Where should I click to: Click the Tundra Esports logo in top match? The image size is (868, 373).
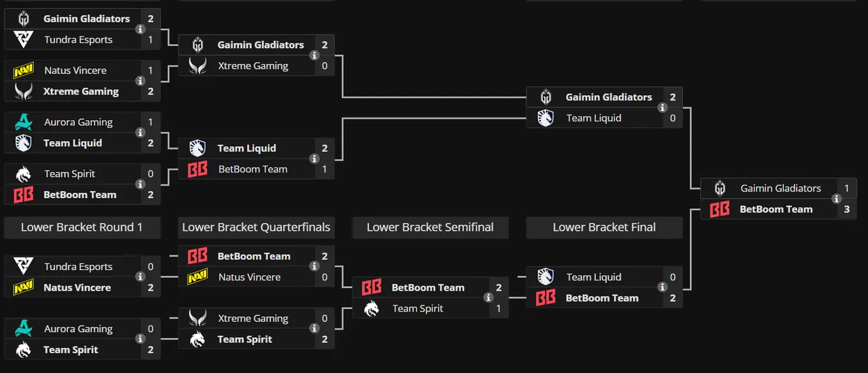click(24, 40)
